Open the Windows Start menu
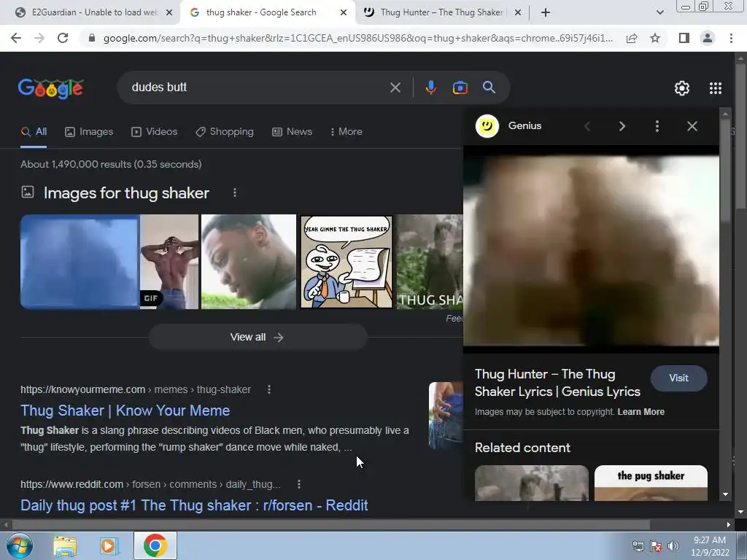 point(20,545)
